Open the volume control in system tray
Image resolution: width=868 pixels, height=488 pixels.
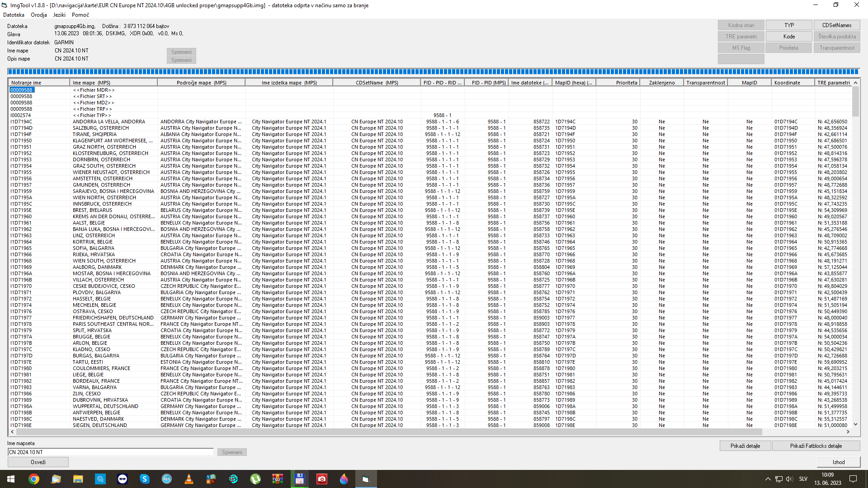(789, 479)
